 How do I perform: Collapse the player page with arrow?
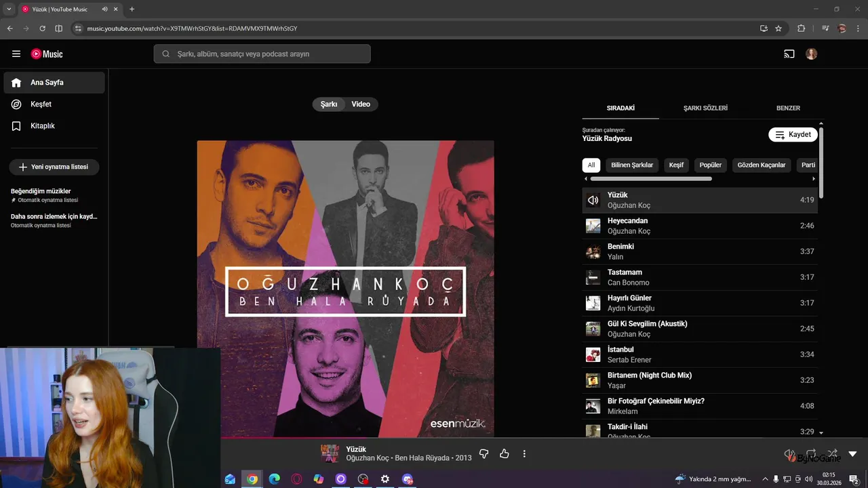[x=852, y=454]
